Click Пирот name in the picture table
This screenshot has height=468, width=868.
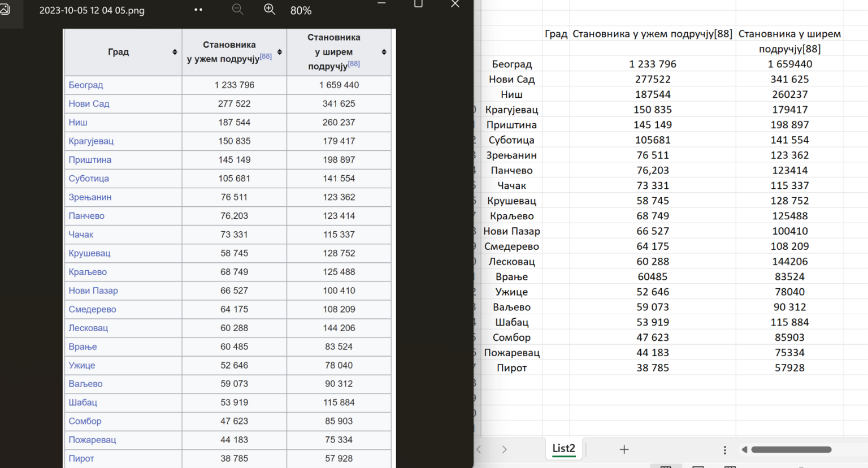(81, 458)
